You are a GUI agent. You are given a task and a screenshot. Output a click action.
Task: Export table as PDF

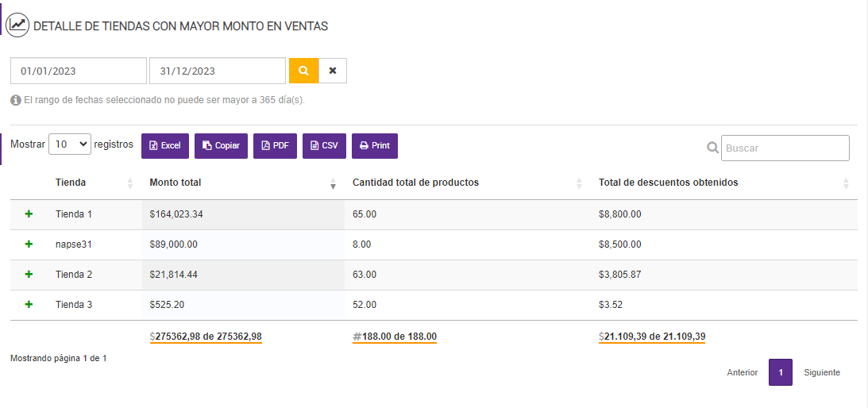275,146
